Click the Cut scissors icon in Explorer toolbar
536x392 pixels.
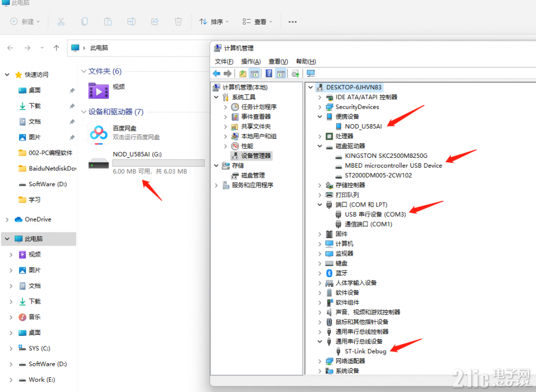click(61, 22)
